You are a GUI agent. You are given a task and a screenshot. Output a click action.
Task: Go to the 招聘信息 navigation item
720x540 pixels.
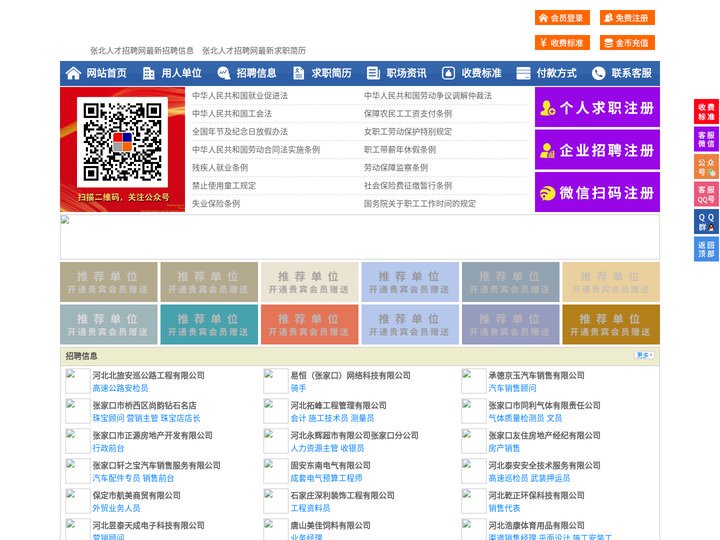pos(256,73)
